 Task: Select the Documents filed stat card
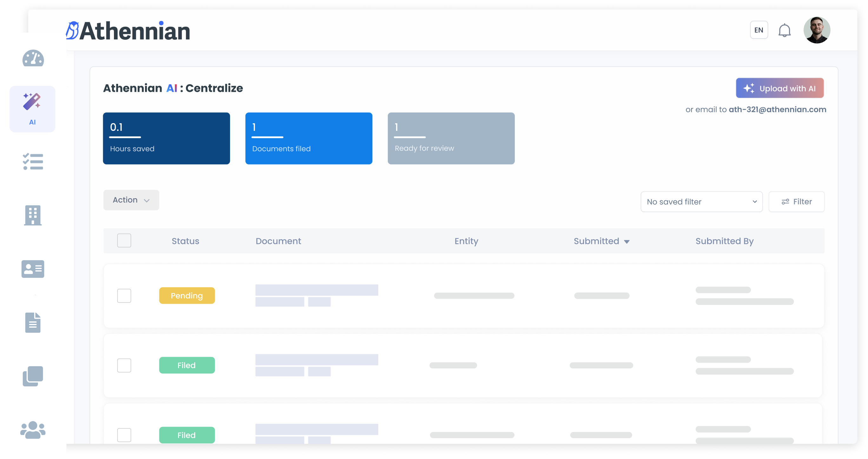point(309,138)
